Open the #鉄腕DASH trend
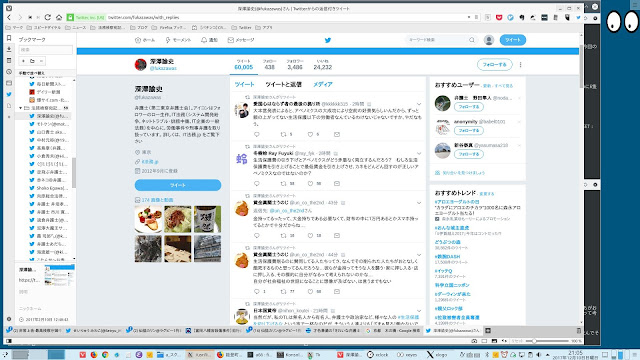Image resolution: width=640 pixels, height=360 pixels. [448, 257]
